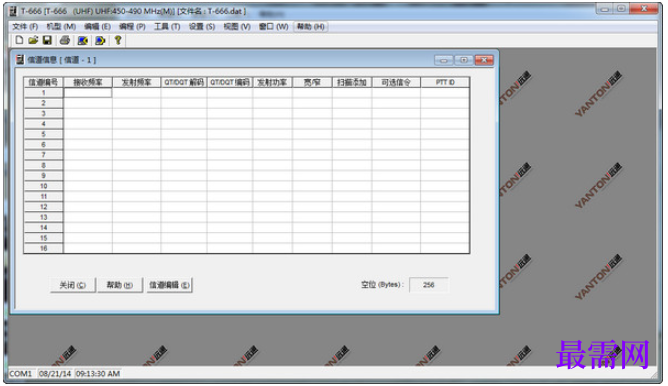The height and width of the screenshot is (386, 668).
Task: Click the 发射频率 column header
Action: tap(136, 82)
